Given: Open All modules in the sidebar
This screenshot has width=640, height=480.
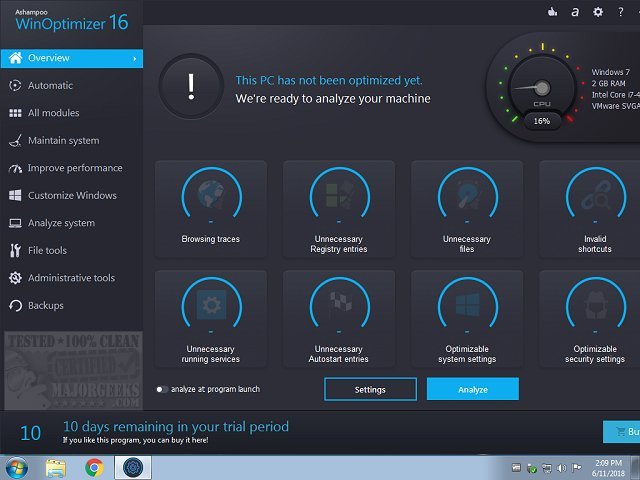Looking at the screenshot, I should (x=52, y=113).
